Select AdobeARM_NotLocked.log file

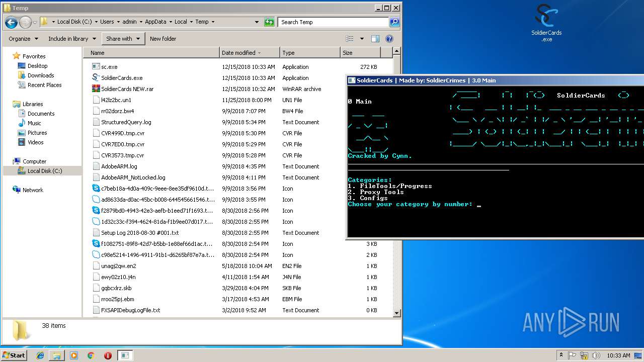pos(133,177)
